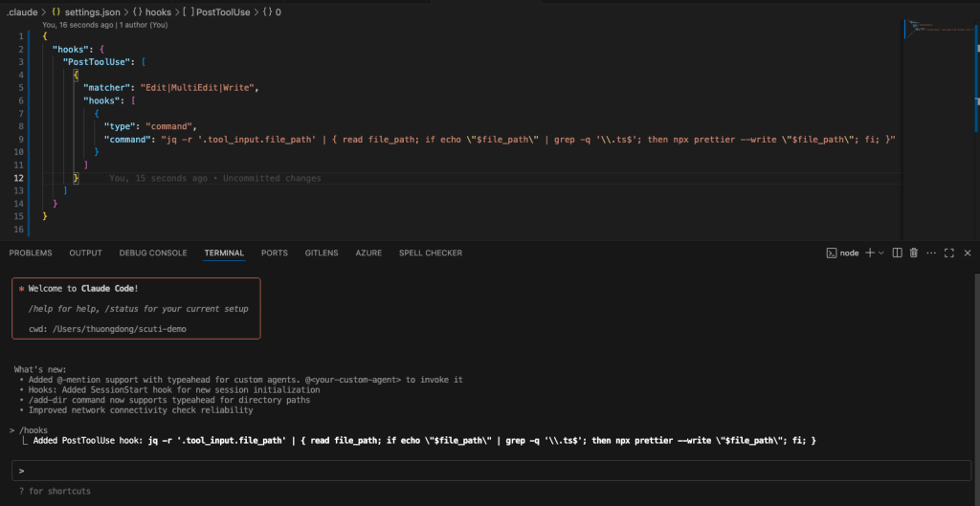The width and height of the screenshot is (980, 506).
Task: Close the bottom panel
Action: (x=968, y=253)
